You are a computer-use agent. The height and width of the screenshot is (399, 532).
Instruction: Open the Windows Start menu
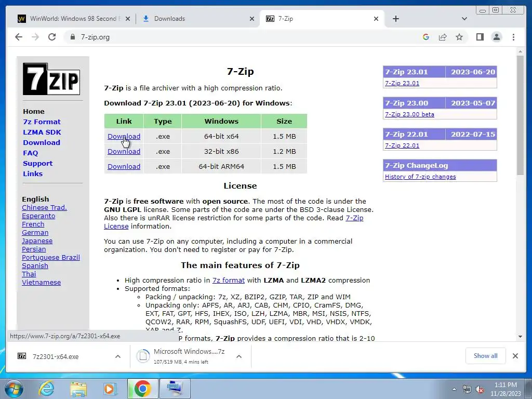click(14, 389)
